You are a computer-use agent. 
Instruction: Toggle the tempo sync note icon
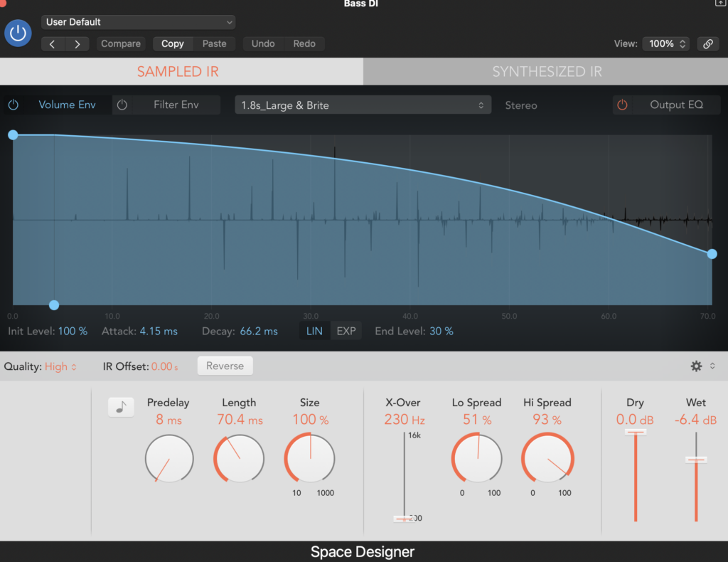tap(122, 406)
